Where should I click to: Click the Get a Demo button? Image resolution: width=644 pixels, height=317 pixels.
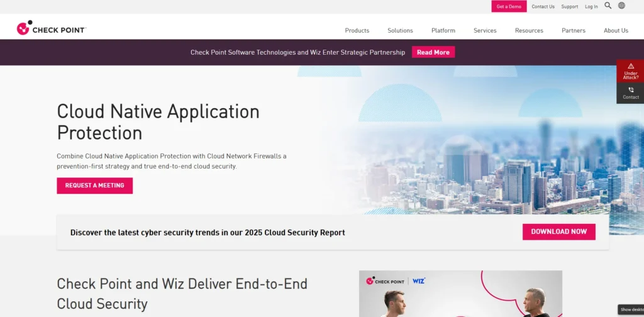(509, 6)
